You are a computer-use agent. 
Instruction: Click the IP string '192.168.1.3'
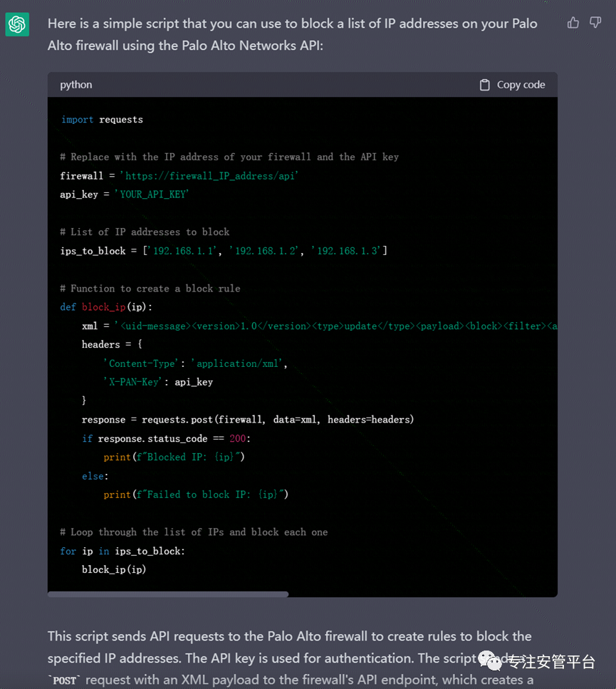346,251
